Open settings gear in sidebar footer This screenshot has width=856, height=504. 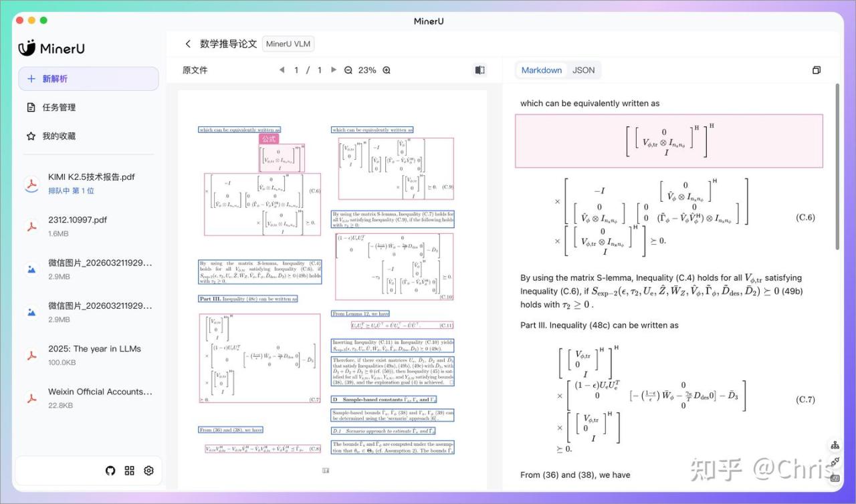(148, 471)
